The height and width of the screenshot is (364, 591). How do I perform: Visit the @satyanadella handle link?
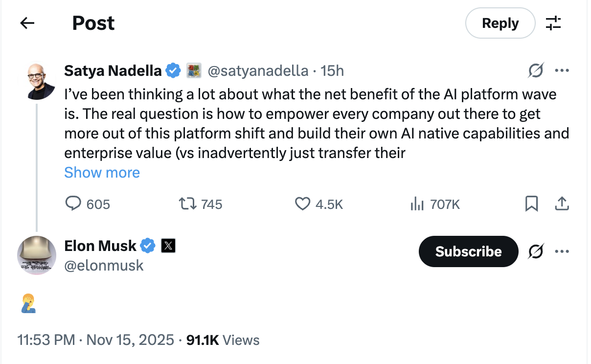(x=258, y=71)
